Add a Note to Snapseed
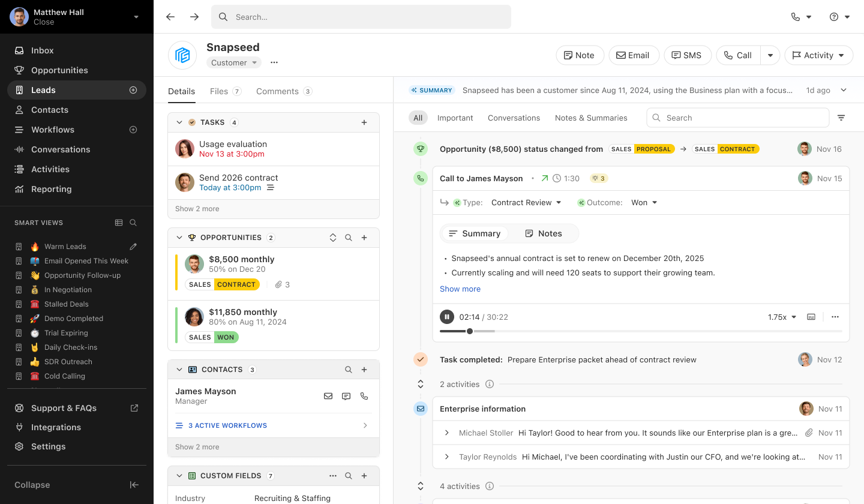This screenshot has width=864, height=504. coord(580,55)
